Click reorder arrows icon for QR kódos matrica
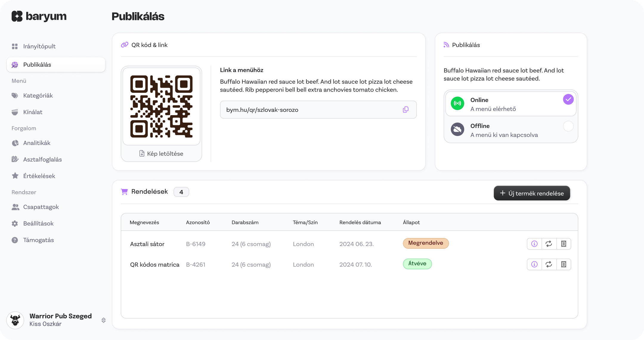The image size is (644, 340). click(x=549, y=265)
